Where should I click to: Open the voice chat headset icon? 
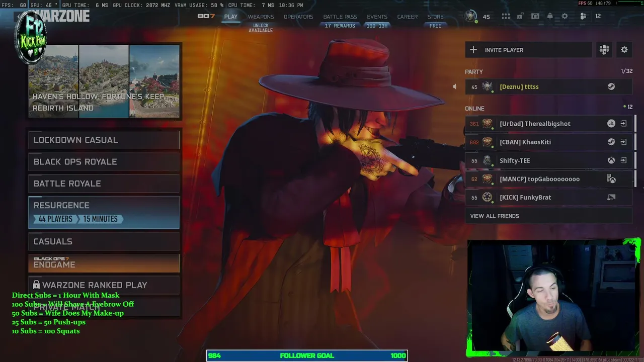pos(535,17)
